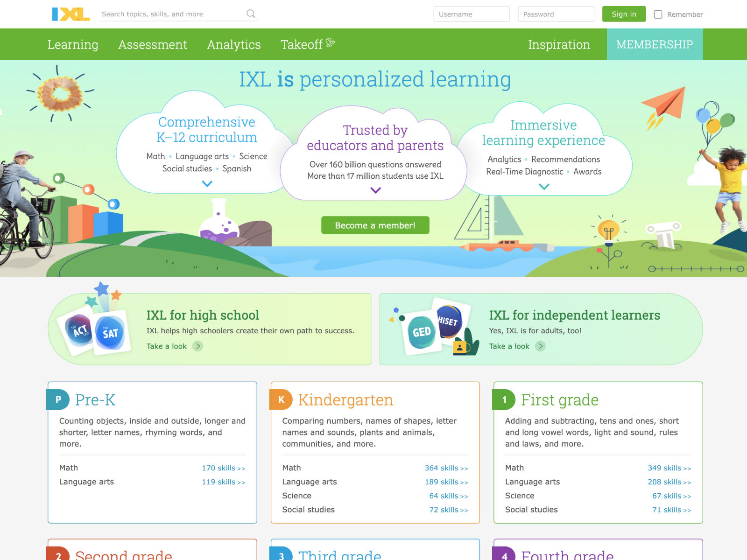Click the search magnifying glass icon
This screenshot has height=560, width=747.
251,14
